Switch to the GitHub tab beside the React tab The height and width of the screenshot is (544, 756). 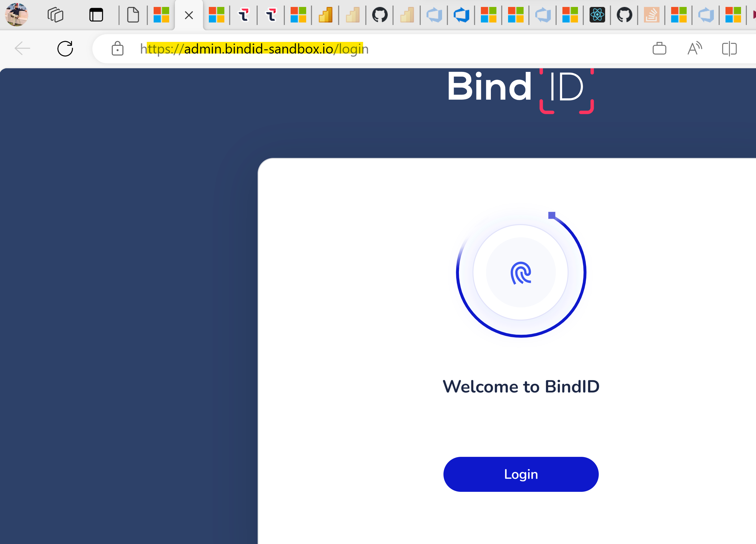pos(624,15)
